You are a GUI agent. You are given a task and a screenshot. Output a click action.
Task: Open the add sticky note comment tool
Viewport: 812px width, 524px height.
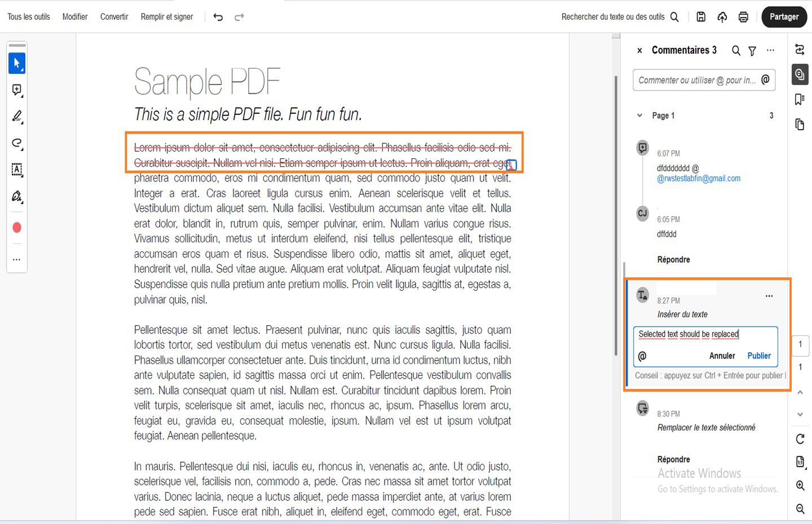tap(17, 90)
